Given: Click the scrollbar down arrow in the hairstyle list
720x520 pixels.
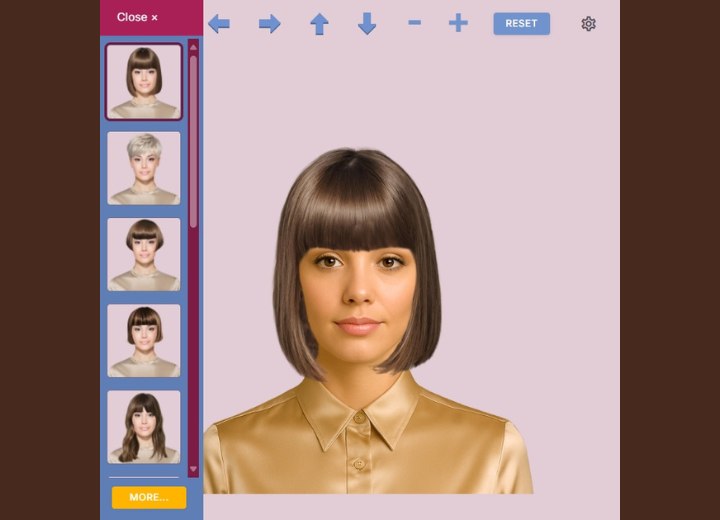Looking at the screenshot, I should click(x=193, y=469).
